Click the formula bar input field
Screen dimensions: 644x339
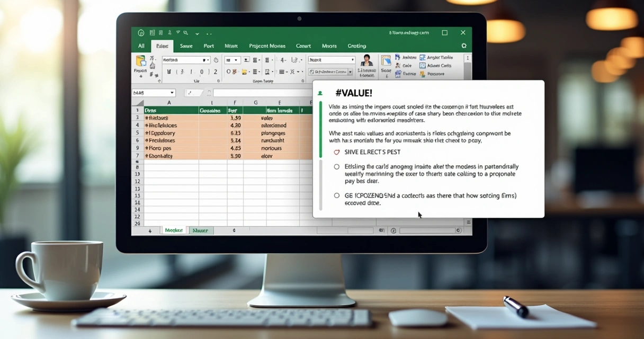pyautogui.click(x=262, y=93)
